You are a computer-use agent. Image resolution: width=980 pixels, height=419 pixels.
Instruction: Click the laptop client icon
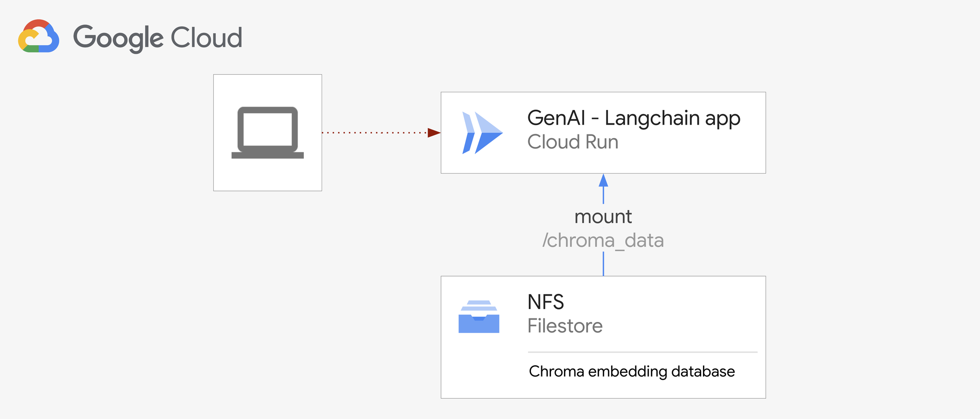click(x=268, y=133)
